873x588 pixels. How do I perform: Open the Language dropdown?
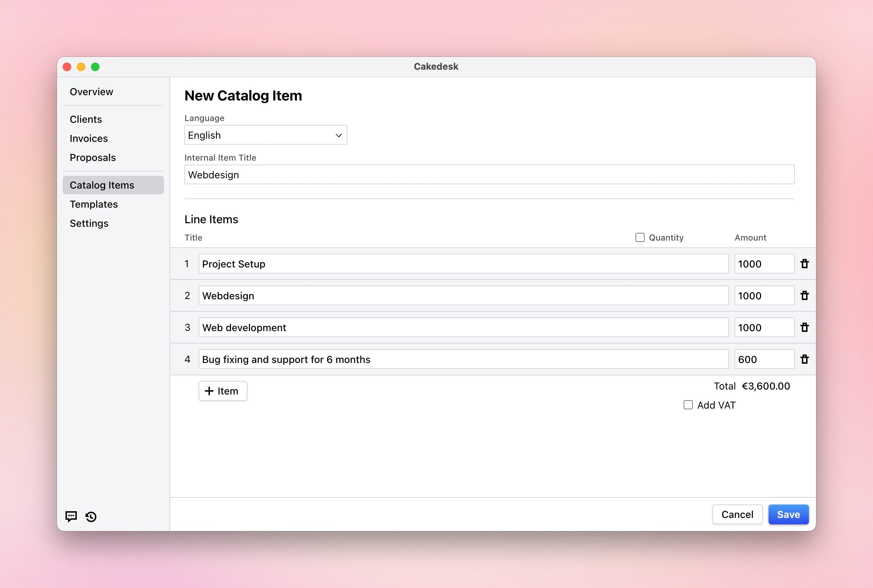coord(265,135)
